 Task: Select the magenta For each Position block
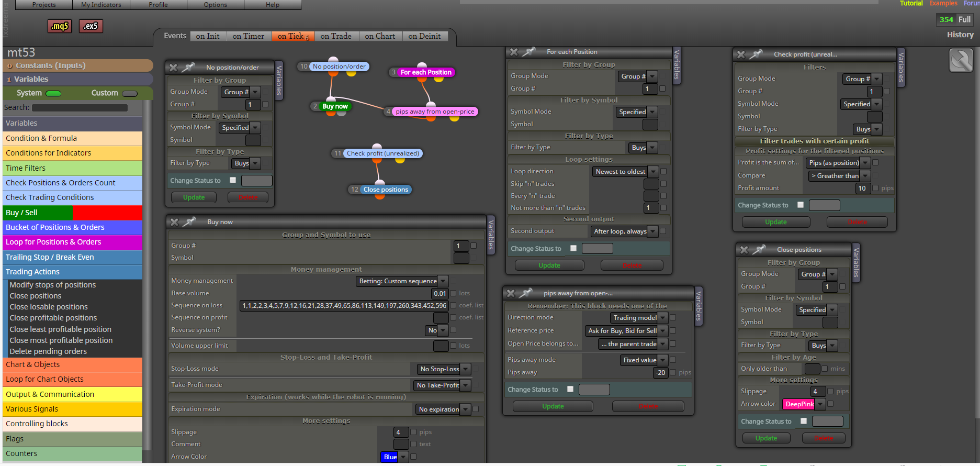click(426, 72)
